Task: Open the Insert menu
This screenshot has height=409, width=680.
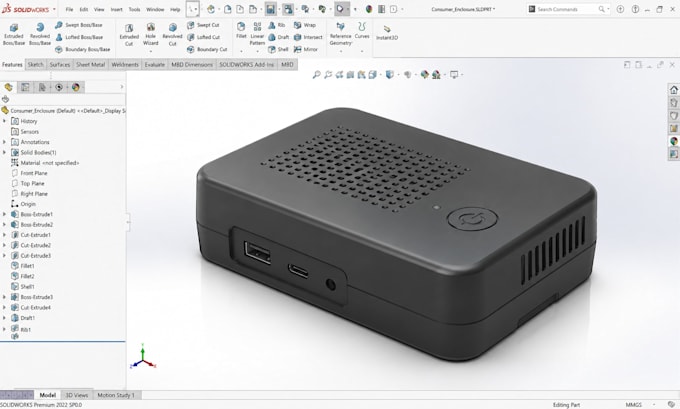Action: 116,9
